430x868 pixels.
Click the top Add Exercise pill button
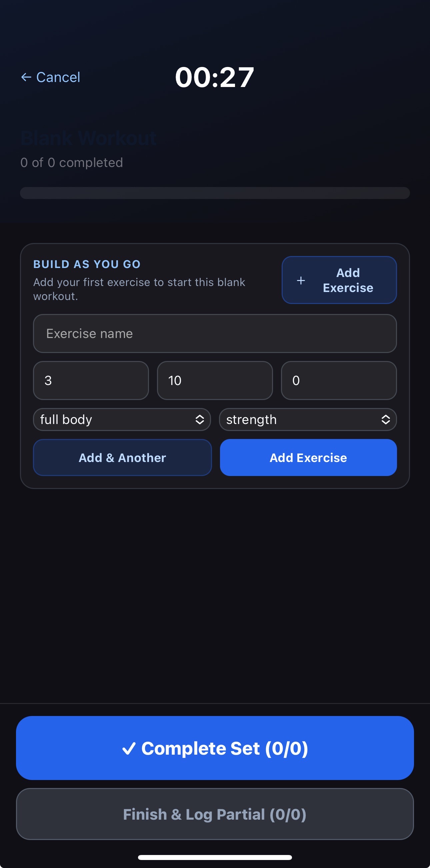(339, 280)
